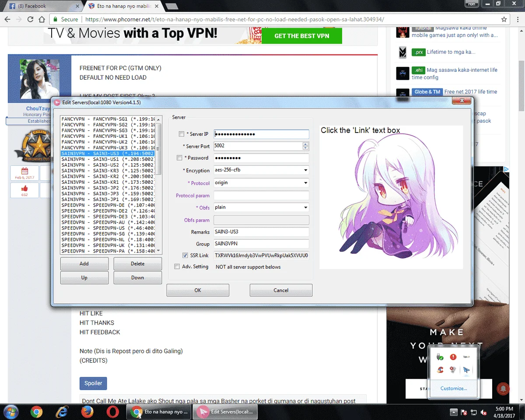Click the green padlock Secure indicator

point(55,19)
